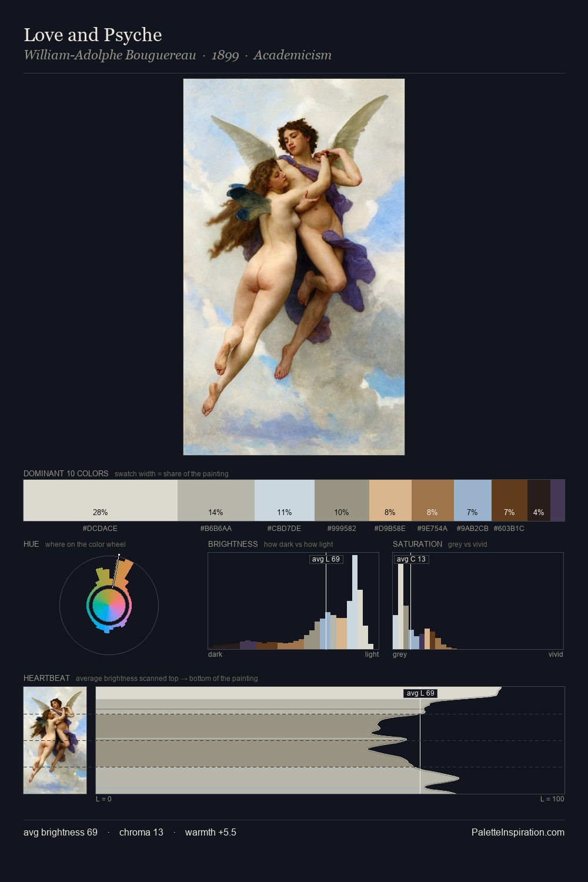Click the L = 100 axis label
The image size is (588, 882).
(x=552, y=799)
